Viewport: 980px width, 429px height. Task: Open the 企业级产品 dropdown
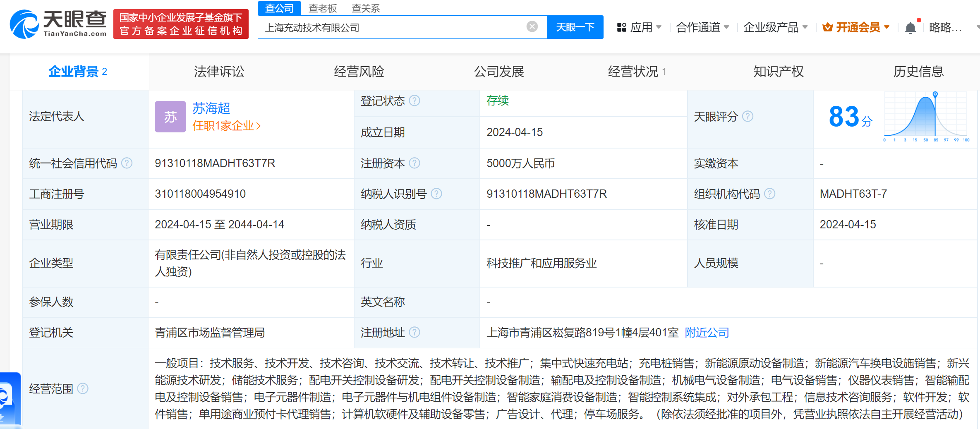(x=775, y=28)
